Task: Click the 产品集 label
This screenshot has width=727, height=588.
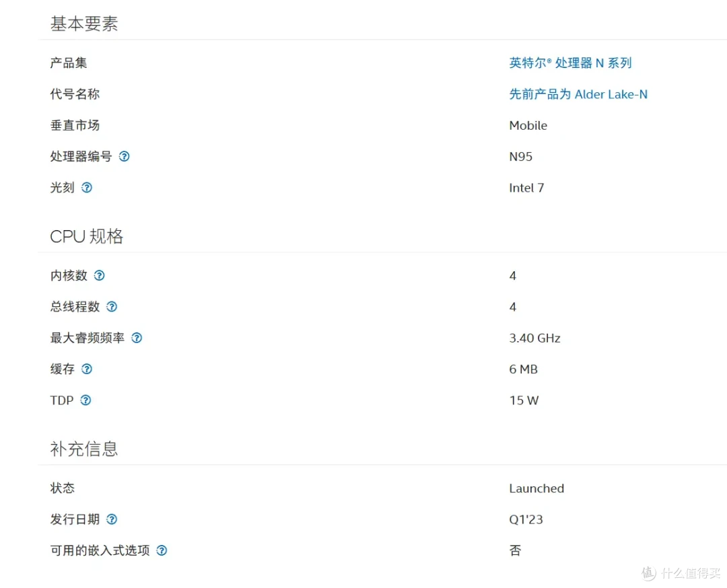Action: pos(69,63)
